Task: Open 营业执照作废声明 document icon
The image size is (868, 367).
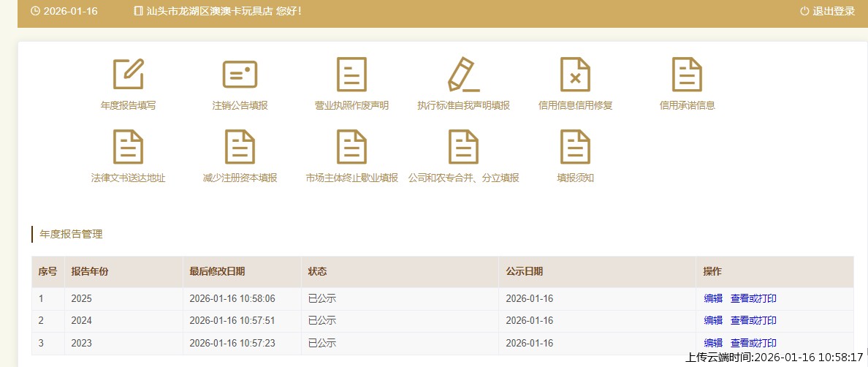Action: (351, 75)
